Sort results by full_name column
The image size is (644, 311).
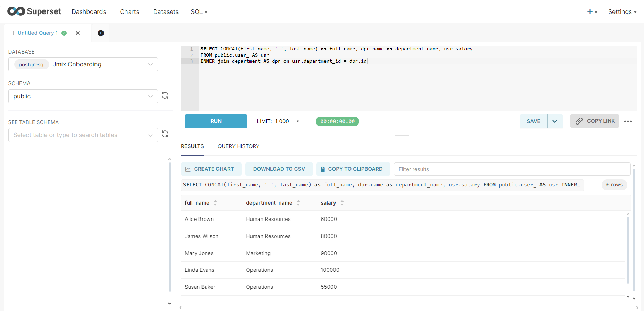[215, 203]
